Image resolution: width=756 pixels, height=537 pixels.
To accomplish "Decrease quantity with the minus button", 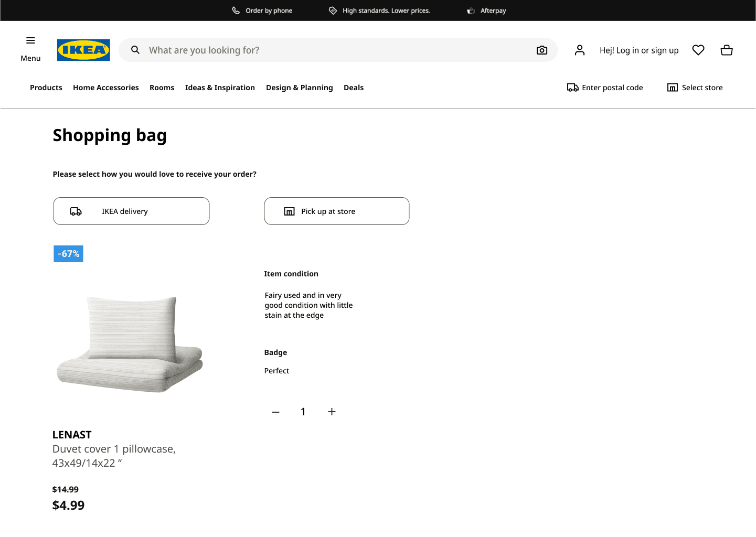I will pyautogui.click(x=276, y=412).
